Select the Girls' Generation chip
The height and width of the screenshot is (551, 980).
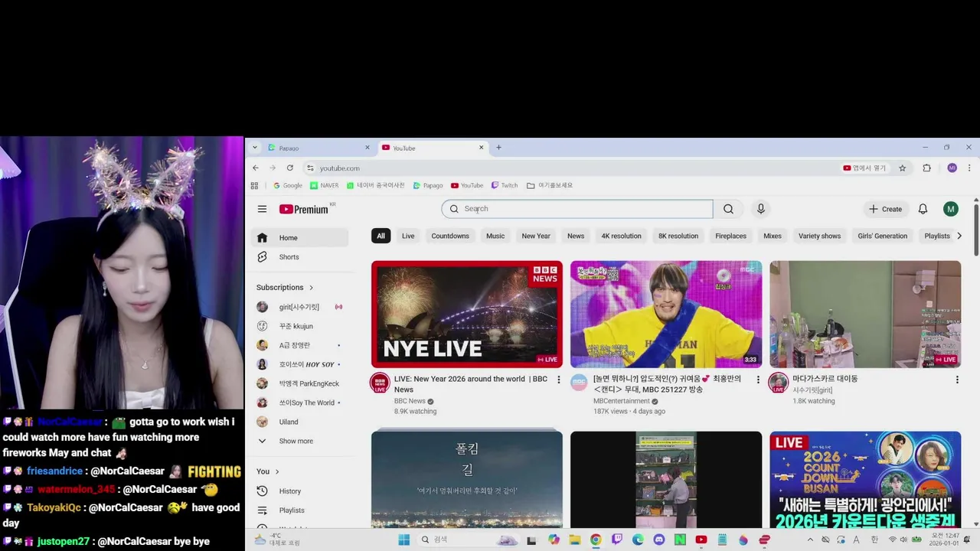pos(882,236)
